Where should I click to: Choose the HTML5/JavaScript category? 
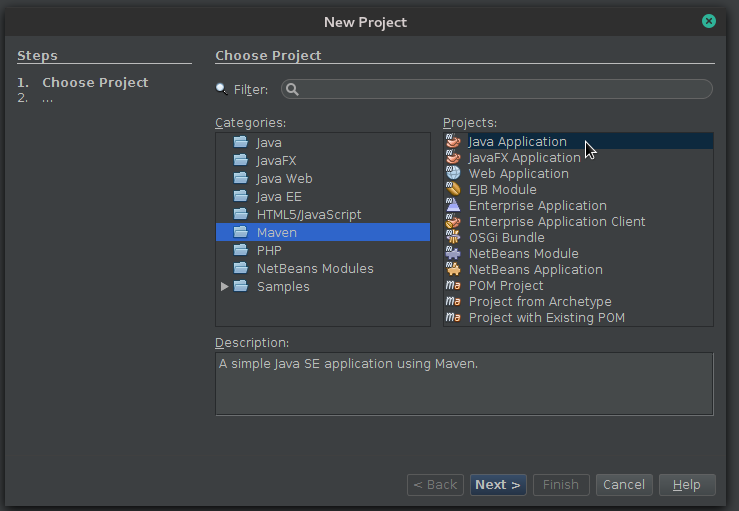coord(308,215)
